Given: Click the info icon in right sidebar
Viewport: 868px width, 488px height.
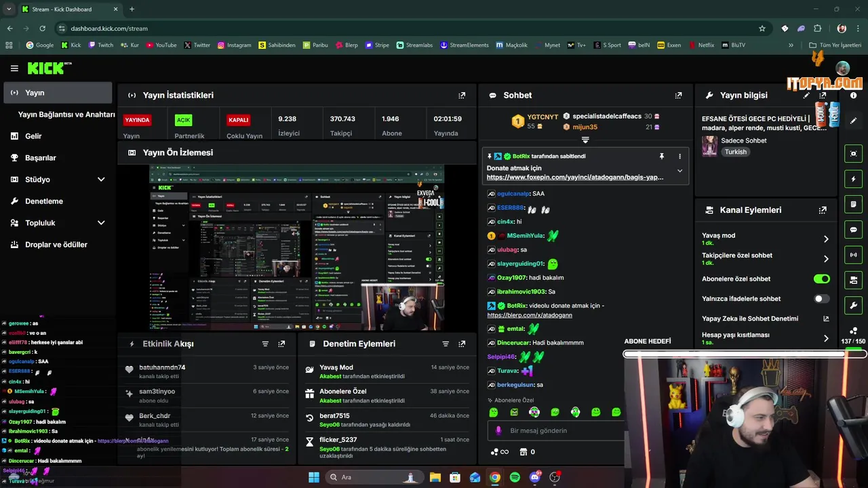Looking at the screenshot, I should (853, 96).
